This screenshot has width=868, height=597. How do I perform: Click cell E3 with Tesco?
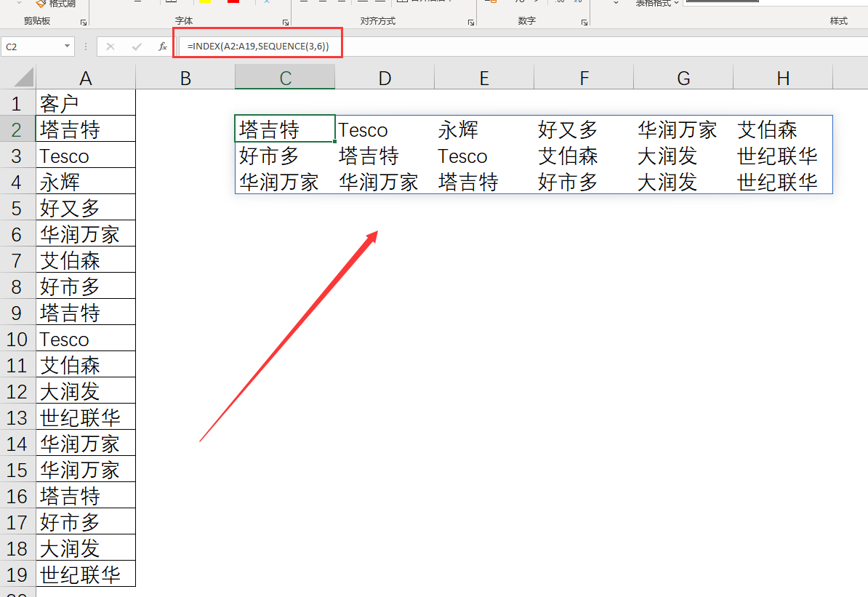coord(484,155)
